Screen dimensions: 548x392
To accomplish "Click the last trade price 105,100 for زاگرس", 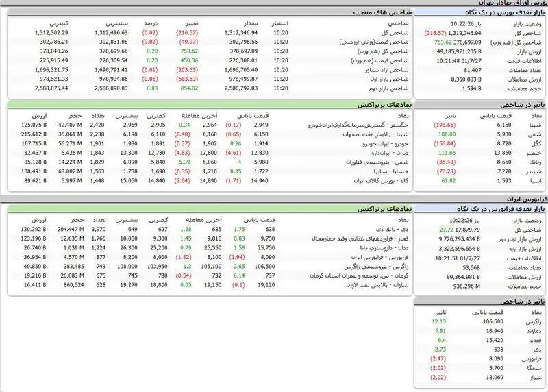I will click(211, 267).
